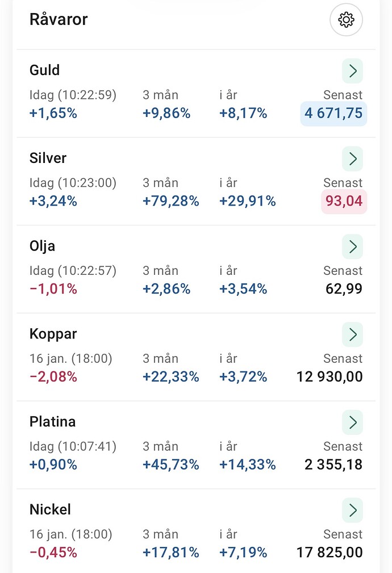Select the Silver commodity name
This screenshot has height=573, width=392.
(48, 158)
